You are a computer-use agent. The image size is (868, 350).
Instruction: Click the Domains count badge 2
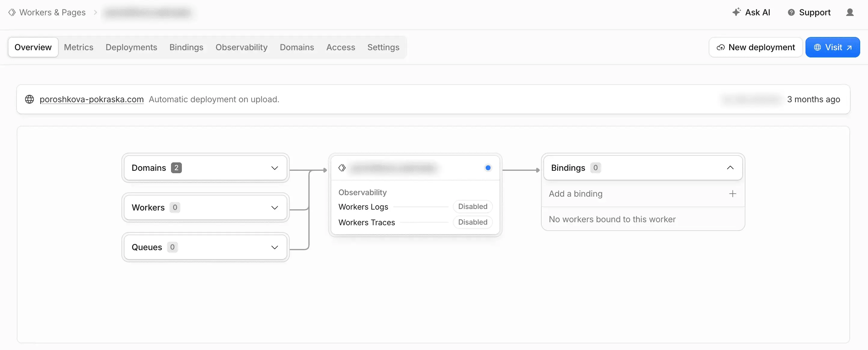pos(176,167)
